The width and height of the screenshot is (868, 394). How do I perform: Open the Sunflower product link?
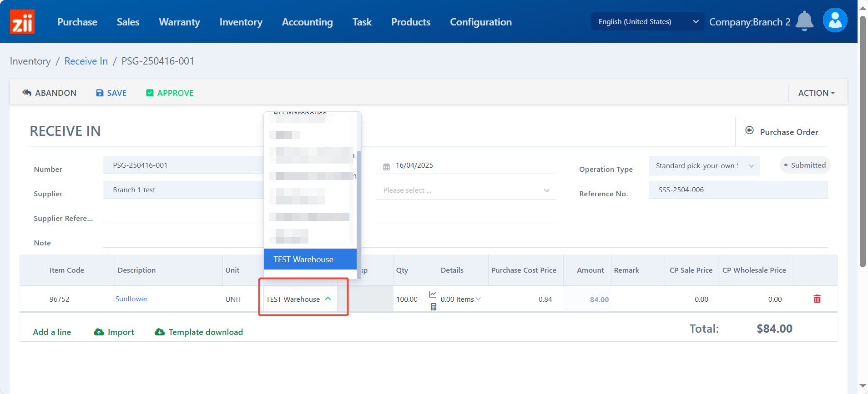tap(131, 299)
